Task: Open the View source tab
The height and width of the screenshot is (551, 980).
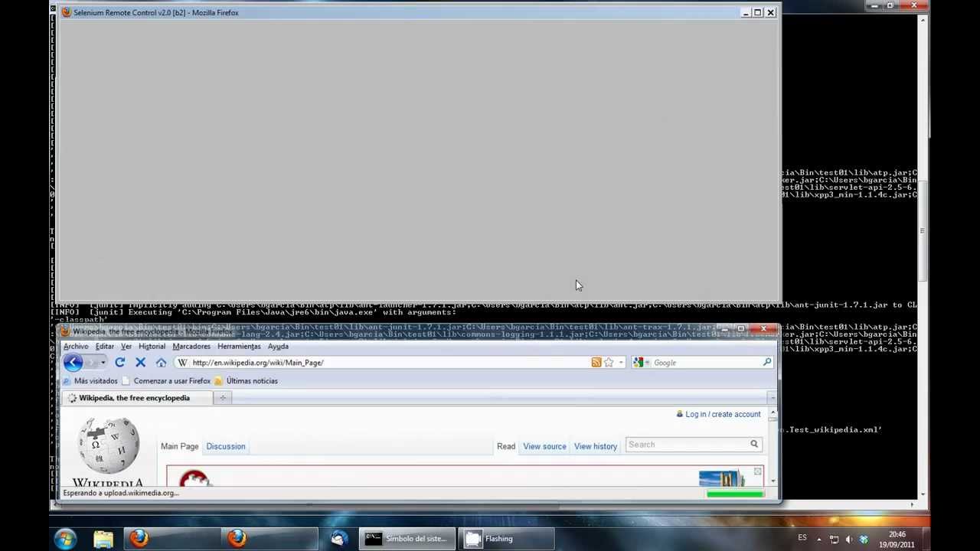Action: (544, 446)
